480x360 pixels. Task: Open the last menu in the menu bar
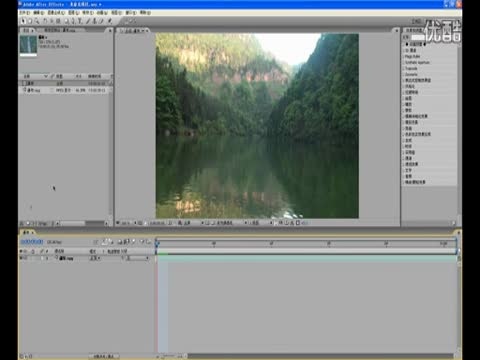pos(145,12)
